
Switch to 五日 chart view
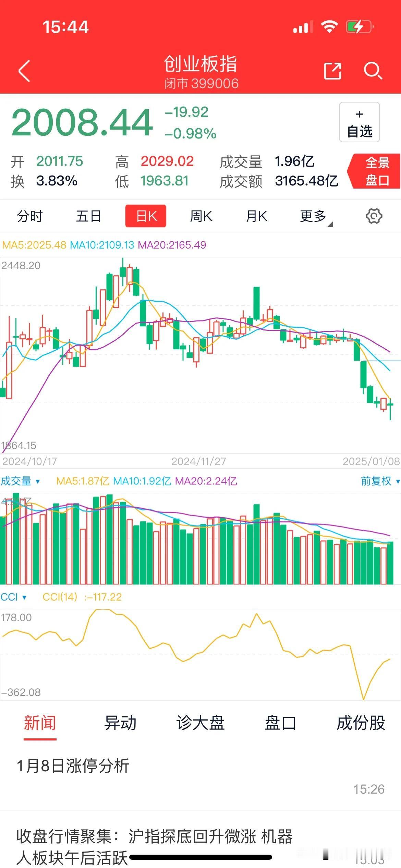pyautogui.click(x=88, y=216)
